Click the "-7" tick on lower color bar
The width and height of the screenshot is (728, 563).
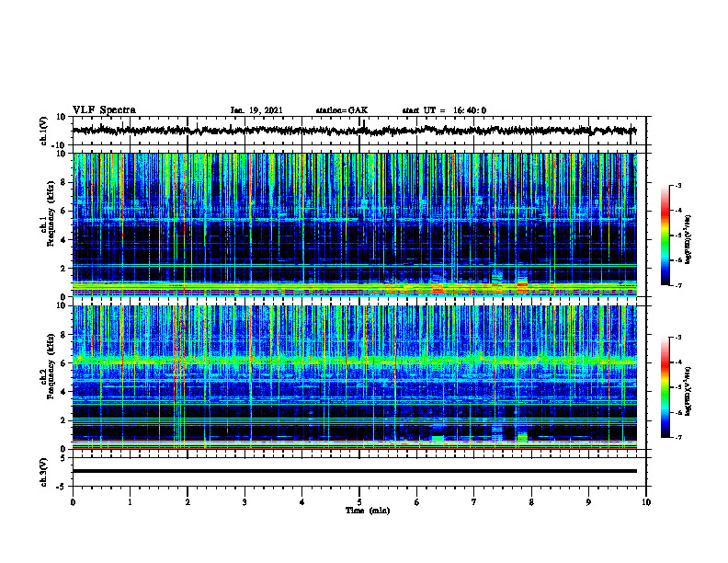(x=677, y=437)
